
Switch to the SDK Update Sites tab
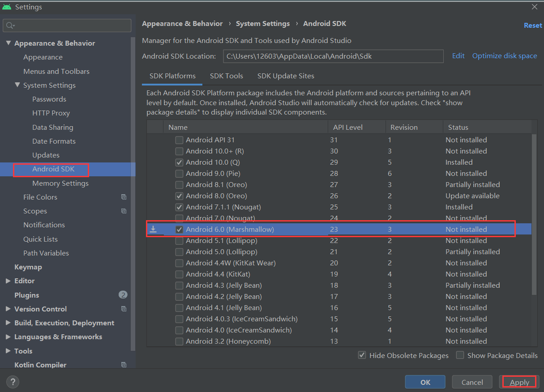click(x=286, y=76)
